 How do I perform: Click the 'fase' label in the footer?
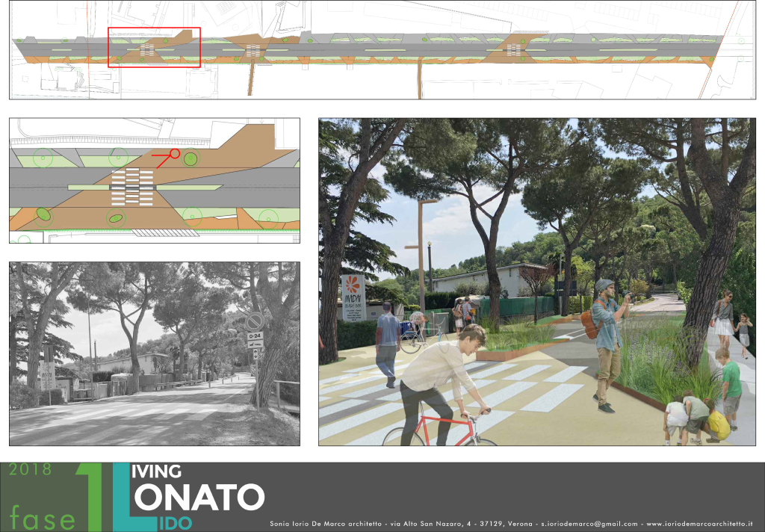point(43,516)
